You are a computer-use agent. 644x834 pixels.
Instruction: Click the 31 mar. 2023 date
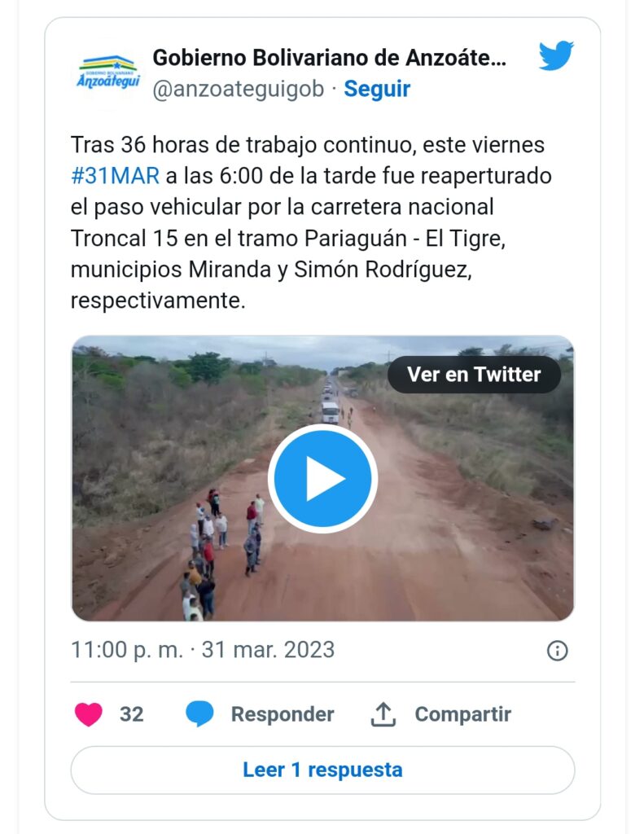pos(268,650)
